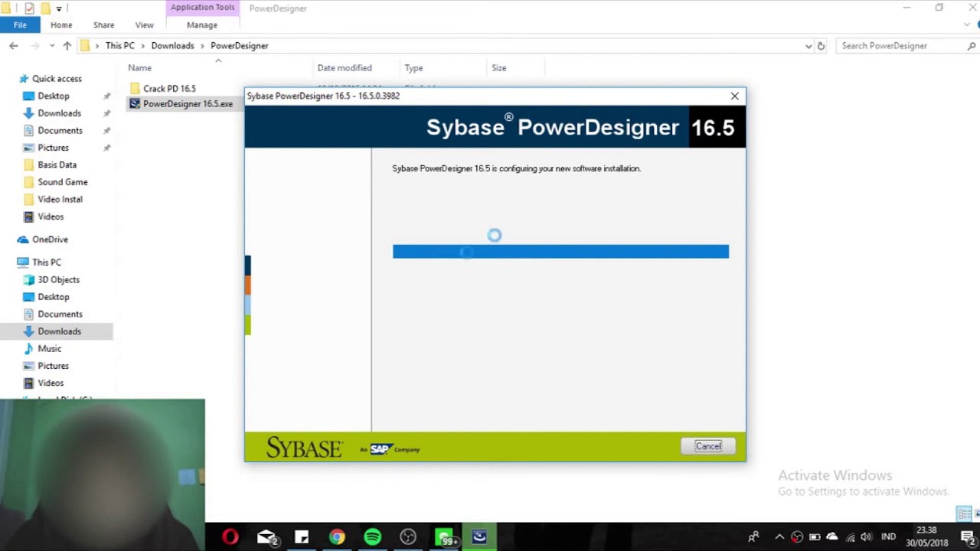Switch the IND input language indicator
This screenshot has height=551, width=980.
point(888,536)
